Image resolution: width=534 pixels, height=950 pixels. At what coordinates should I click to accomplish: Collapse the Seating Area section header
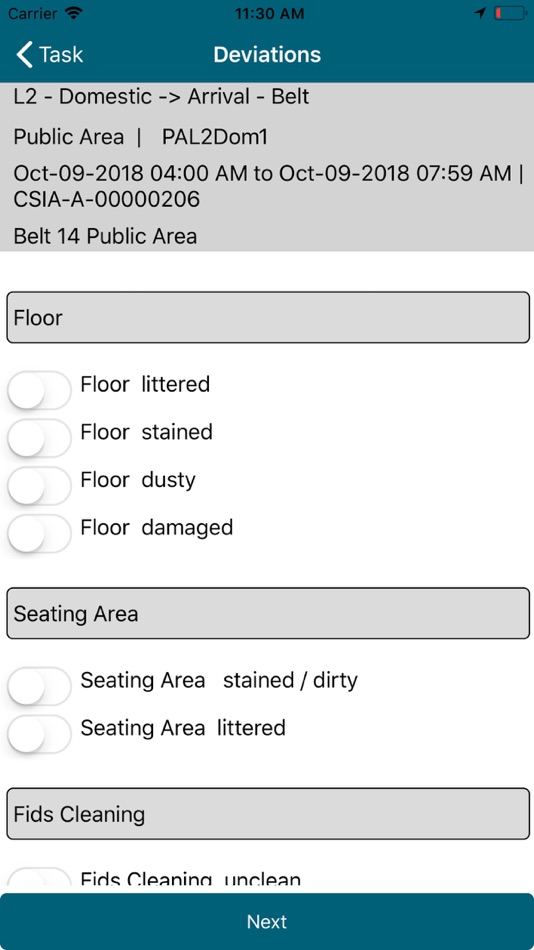pyautogui.click(x=268, y=613)
